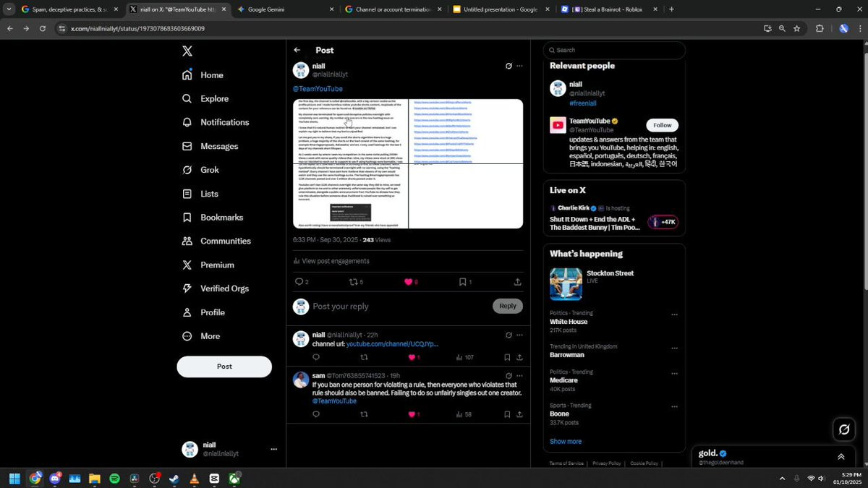Screen dimensions: 868x488
Task: Open account menu dots beside niall profile
Action: [273, 449]
